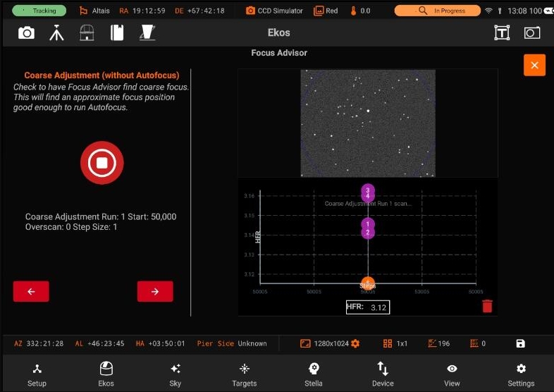554x392 pixels.
Task: Open the Sky tab
Action: point(176,374)
